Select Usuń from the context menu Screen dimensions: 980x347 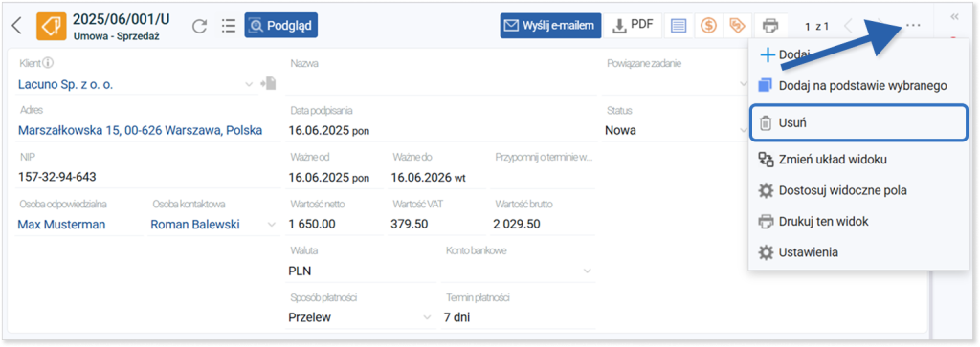pos(857,123)
